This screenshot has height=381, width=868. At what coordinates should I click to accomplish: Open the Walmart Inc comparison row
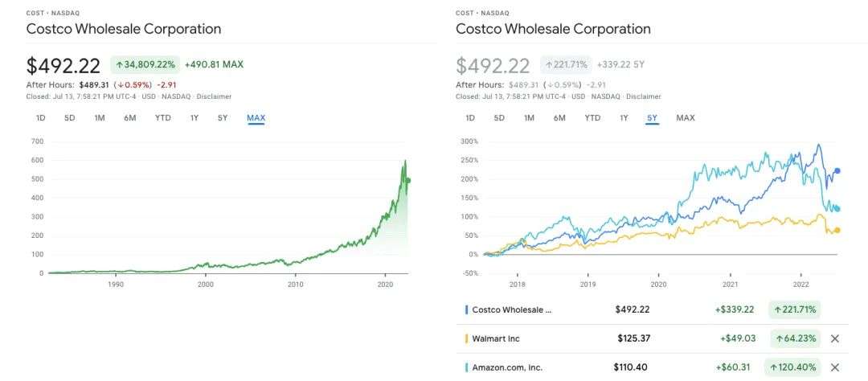point(496,338)
